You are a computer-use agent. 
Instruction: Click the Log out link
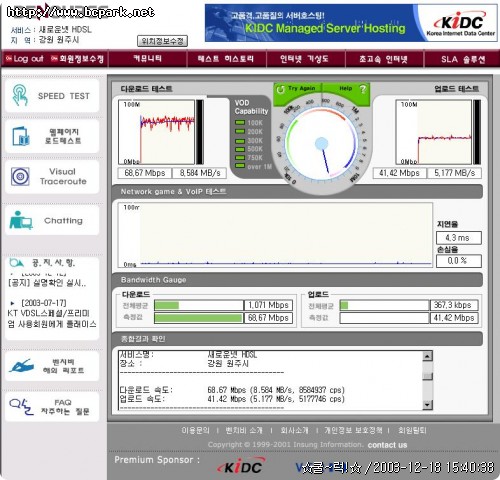pyautogui.click(x=28, y=59)
